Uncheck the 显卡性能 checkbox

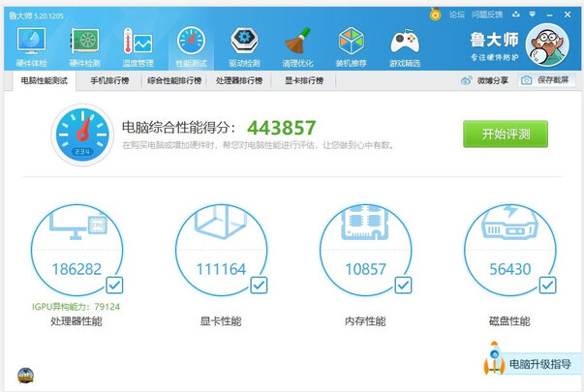point(259,285)
